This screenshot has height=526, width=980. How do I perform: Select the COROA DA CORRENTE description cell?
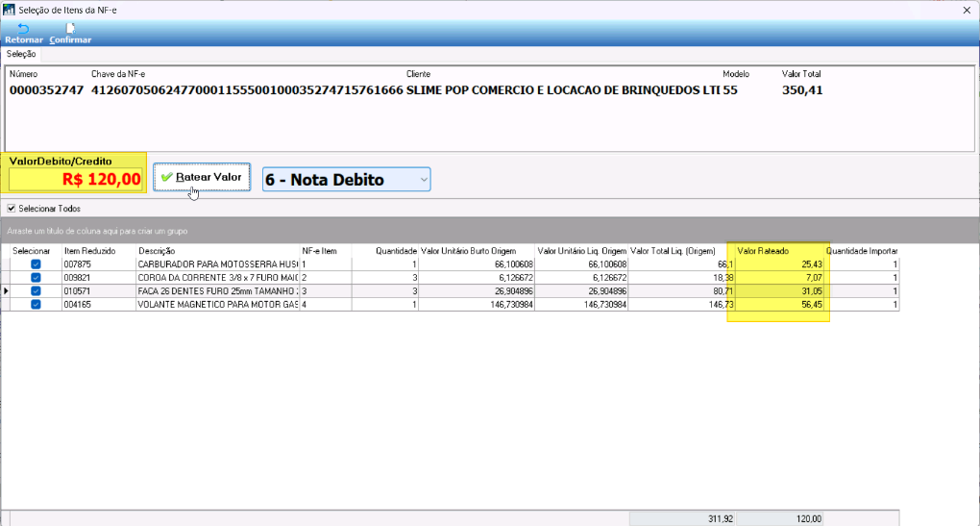coord(217,278)
